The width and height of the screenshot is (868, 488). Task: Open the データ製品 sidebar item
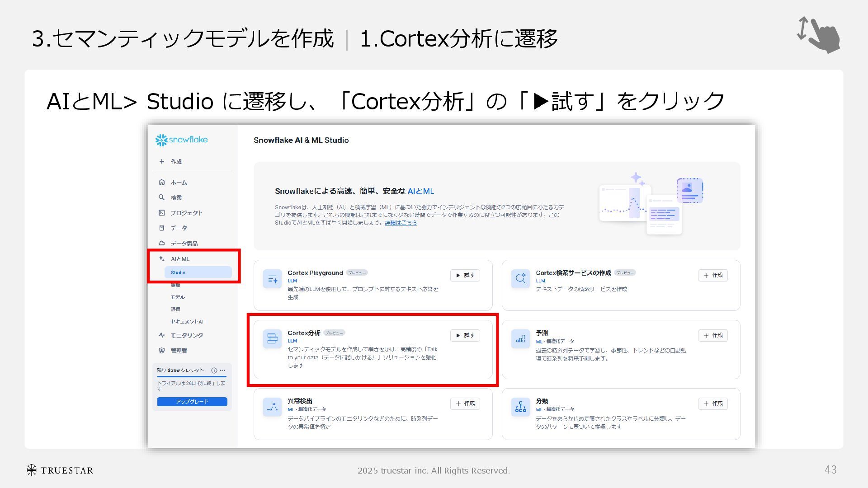click(184, 243)
